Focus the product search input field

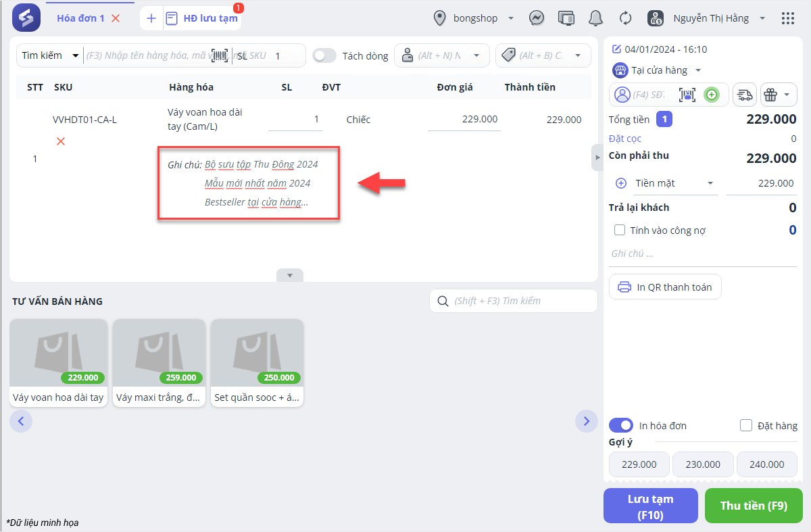coord(147,55)
